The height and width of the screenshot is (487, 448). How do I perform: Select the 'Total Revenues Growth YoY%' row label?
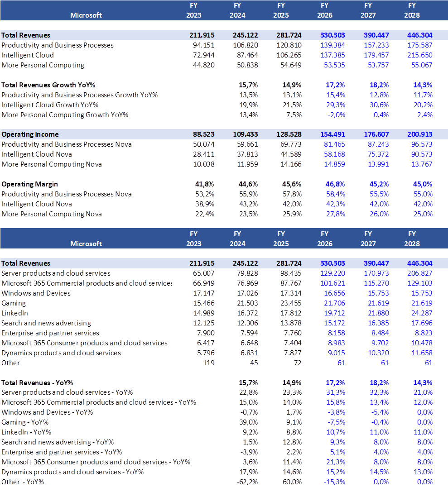(48, 85)
